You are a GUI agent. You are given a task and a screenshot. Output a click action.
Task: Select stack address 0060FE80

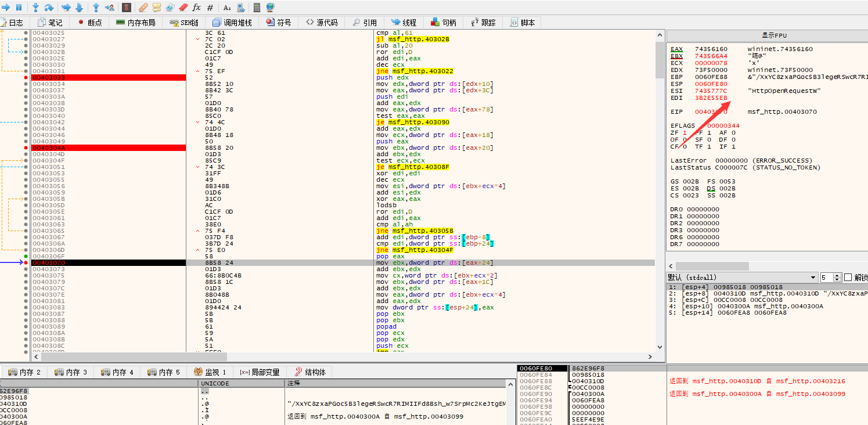(536, 369)
